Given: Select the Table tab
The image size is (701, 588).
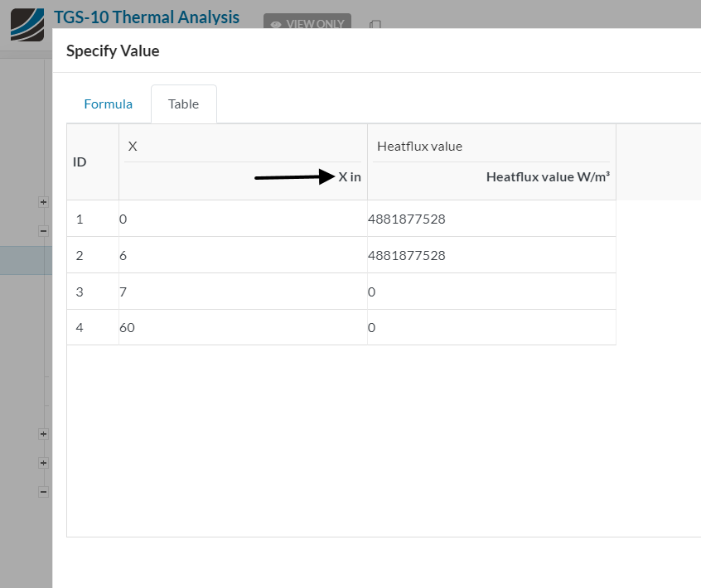Looking at the screenshot, I should tap(183, 104).
